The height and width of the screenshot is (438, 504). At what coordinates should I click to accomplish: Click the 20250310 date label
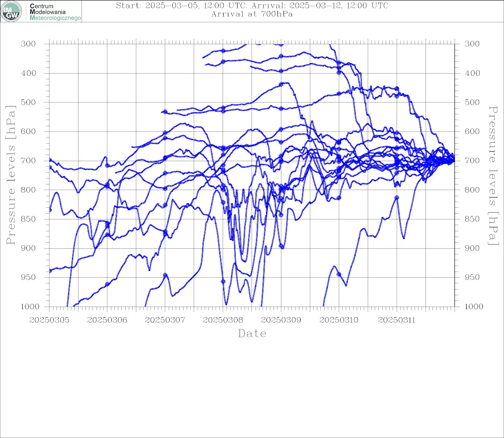pos(339,320)
